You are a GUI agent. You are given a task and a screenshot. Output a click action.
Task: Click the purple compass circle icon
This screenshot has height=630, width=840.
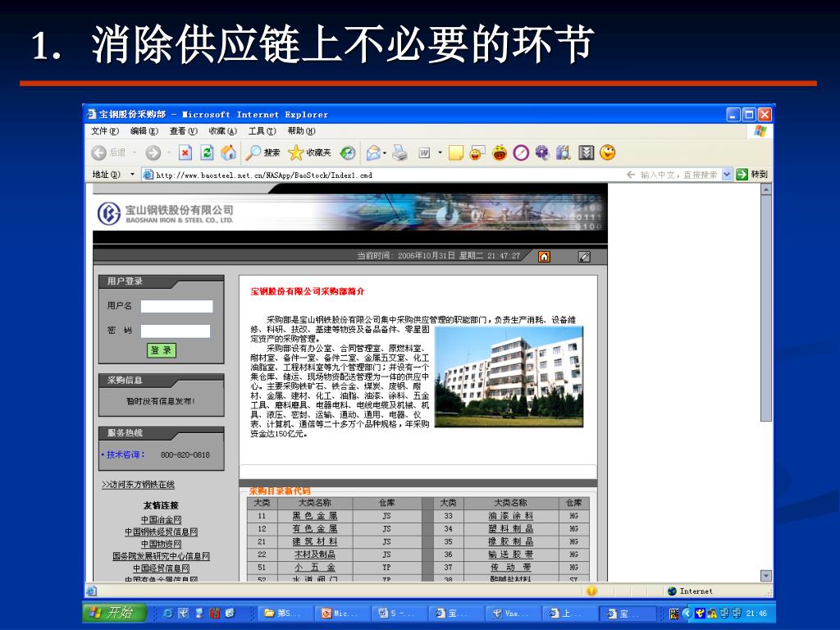pyautogui.click(x=521, y=153)
